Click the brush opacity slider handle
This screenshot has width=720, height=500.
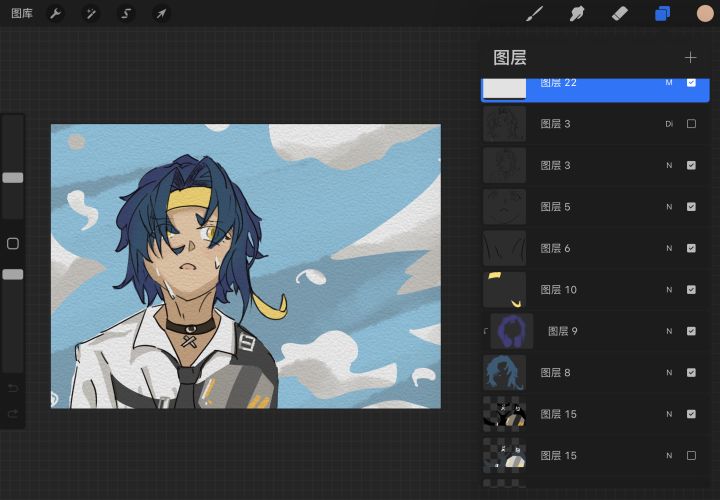pyautogui.click(x=13, y=275)
